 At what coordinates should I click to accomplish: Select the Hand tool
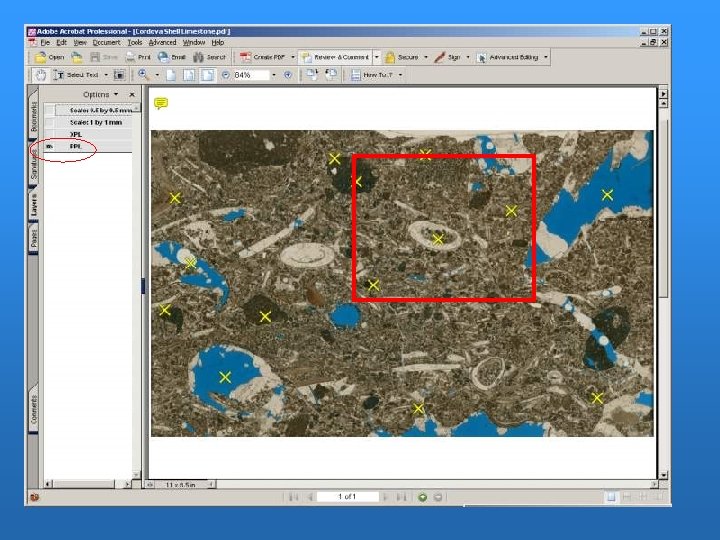[x=41, y=75]
